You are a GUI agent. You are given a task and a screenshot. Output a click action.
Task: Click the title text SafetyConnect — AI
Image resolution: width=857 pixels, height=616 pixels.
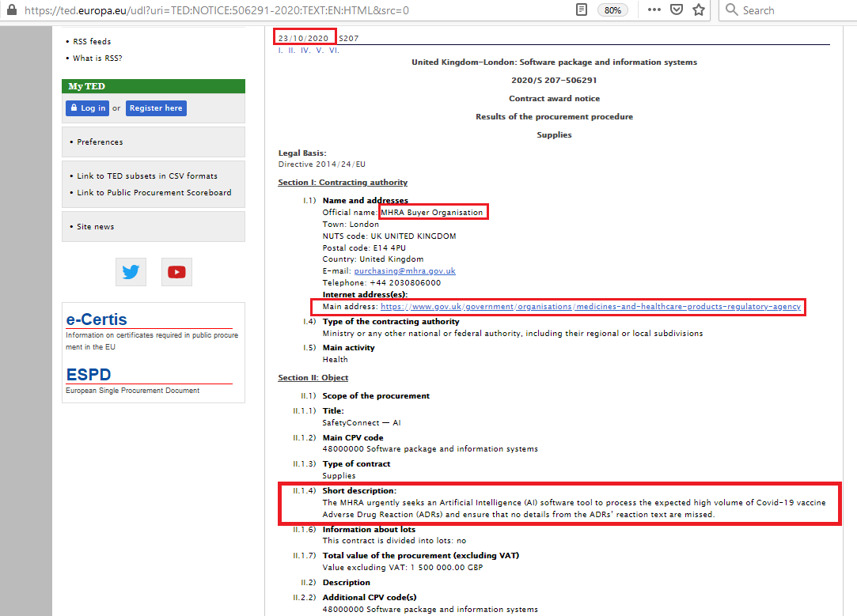(362, 423)
